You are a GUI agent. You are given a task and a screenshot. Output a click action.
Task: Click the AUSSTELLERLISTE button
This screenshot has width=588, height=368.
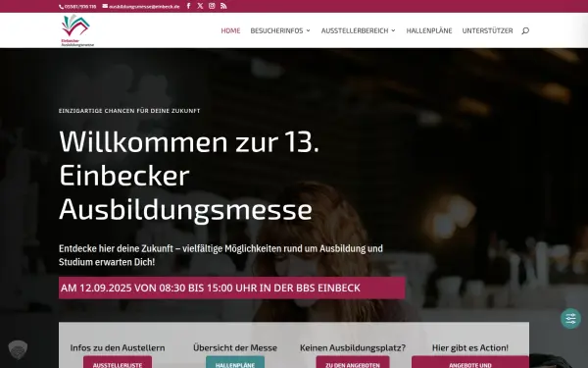[x=118, y=362]
